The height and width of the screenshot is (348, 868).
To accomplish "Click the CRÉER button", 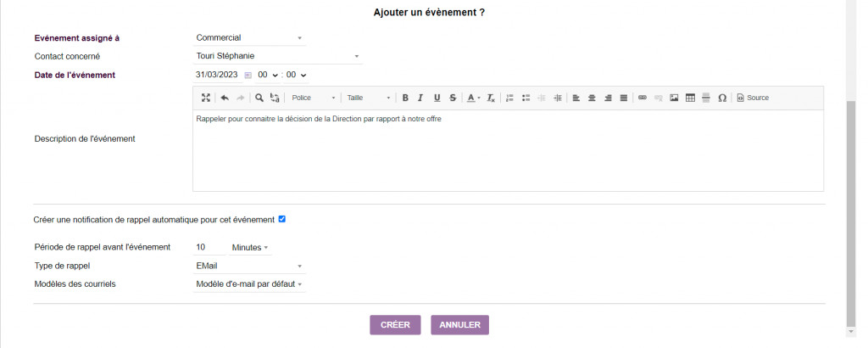I will point(395,325).
